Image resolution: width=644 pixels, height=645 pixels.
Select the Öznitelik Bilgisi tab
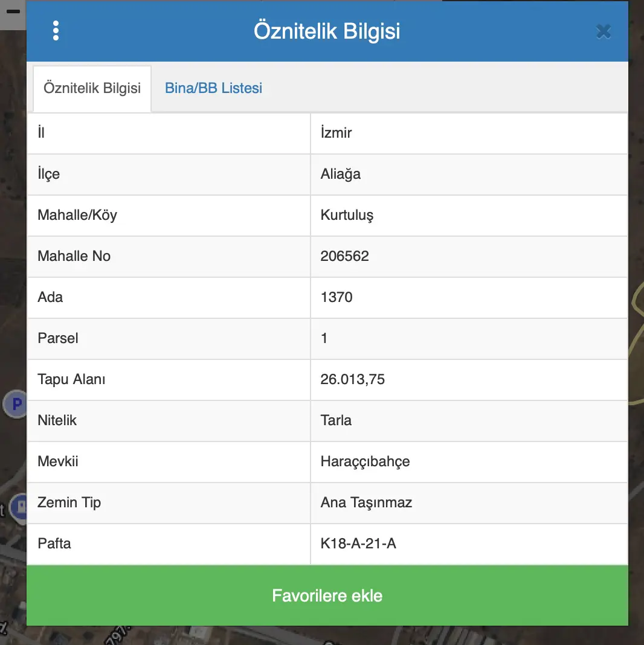coord(92,89)
